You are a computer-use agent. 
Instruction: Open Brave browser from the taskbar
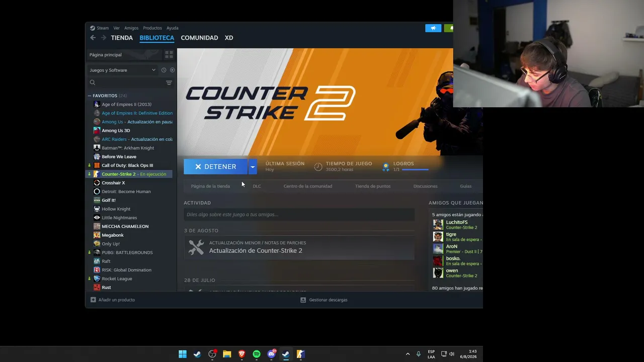[242, 354]
